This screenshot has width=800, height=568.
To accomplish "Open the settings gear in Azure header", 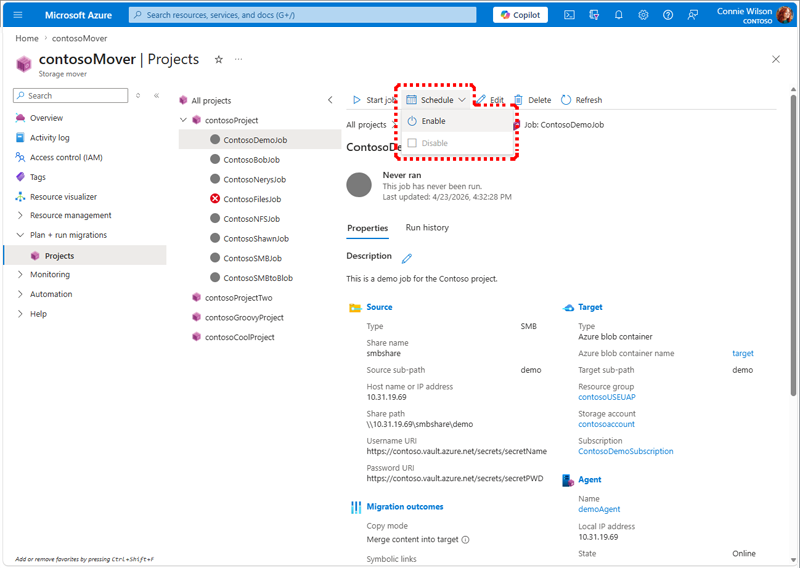I will tap(643, 15).
